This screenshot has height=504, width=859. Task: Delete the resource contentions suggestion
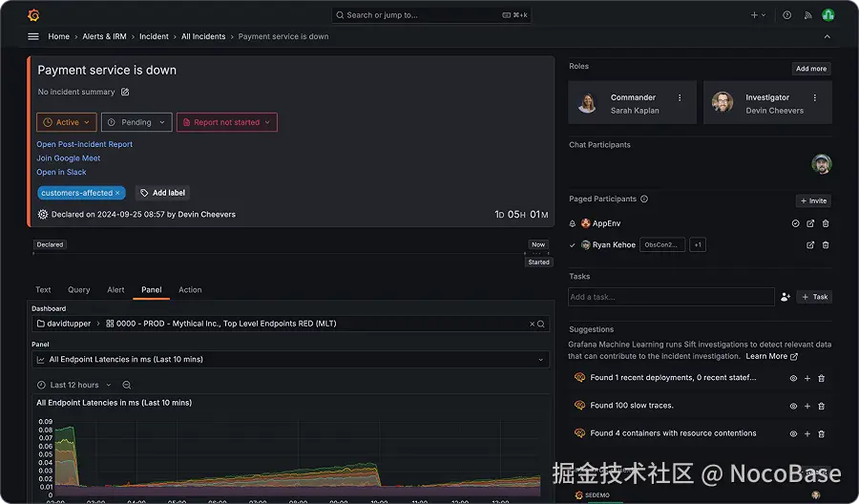click(821, 434)
